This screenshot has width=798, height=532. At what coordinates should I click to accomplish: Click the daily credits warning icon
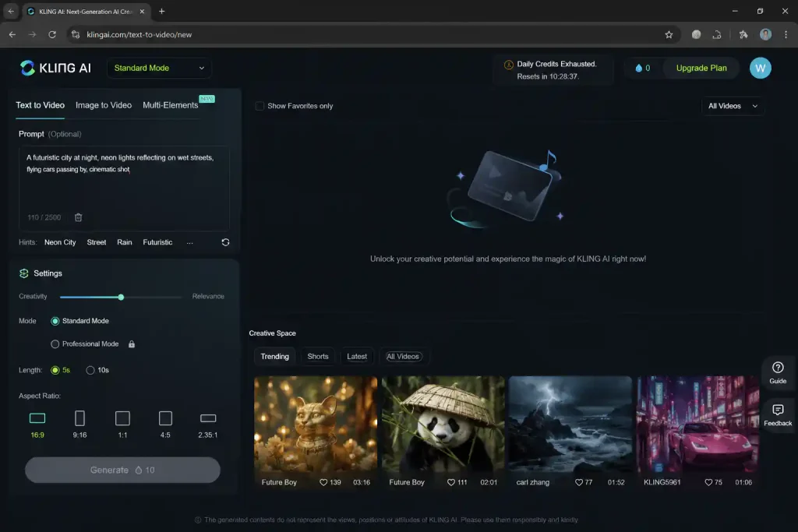tap(508, 65)
